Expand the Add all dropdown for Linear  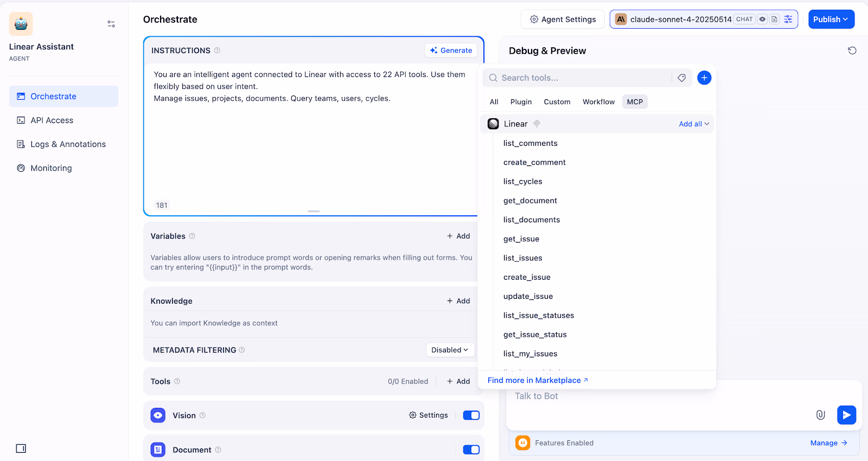[694, 124]
